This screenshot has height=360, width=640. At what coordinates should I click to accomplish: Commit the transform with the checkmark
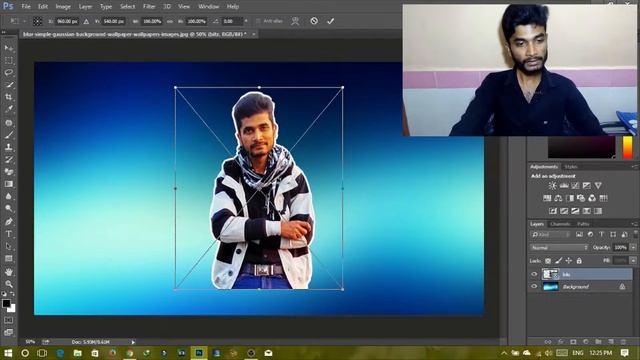click(x=331, y=21)
